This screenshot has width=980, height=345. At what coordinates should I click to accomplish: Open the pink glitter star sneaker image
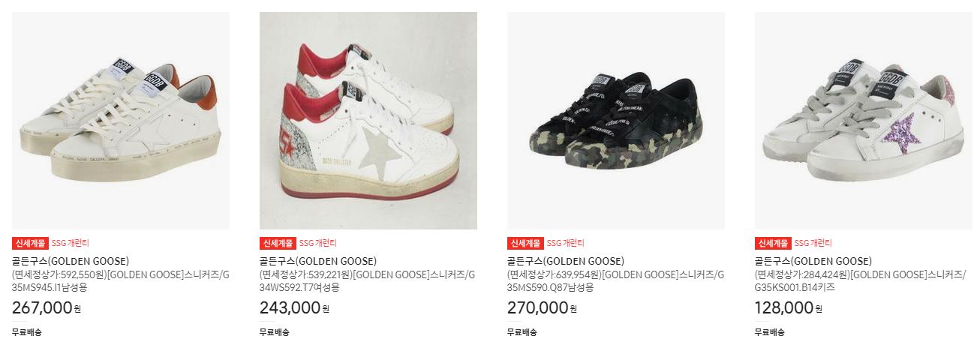[x=864, y=121]
